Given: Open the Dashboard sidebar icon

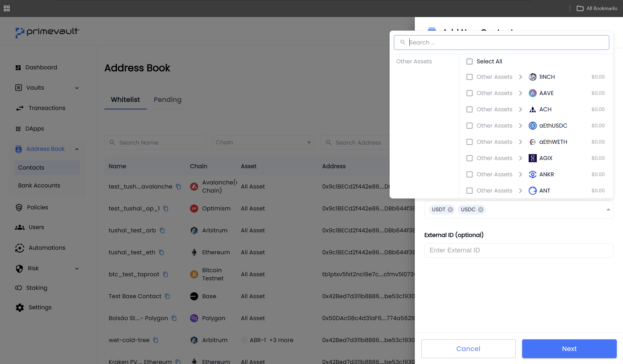Looking at the screenshot, I should pos(18,67).
